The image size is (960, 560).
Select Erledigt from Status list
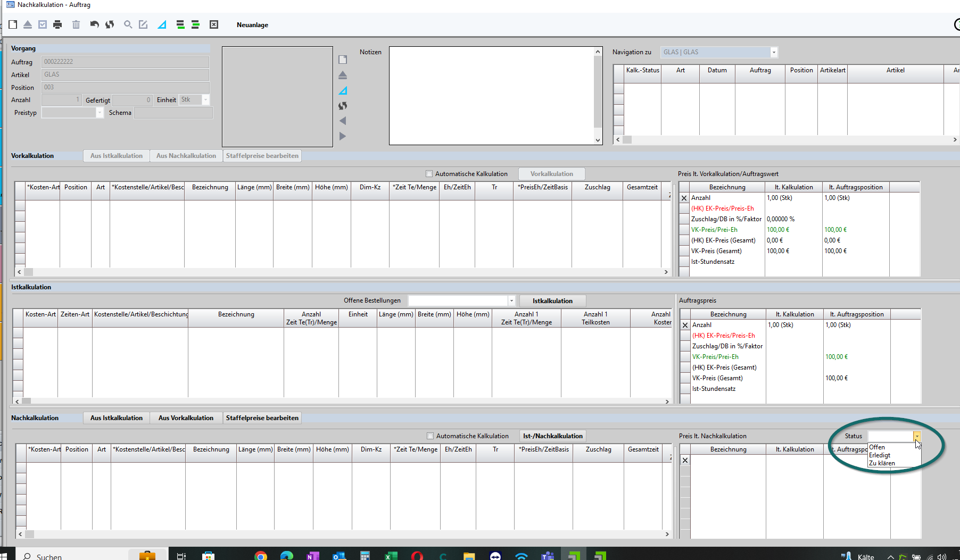tap(880, 455)
